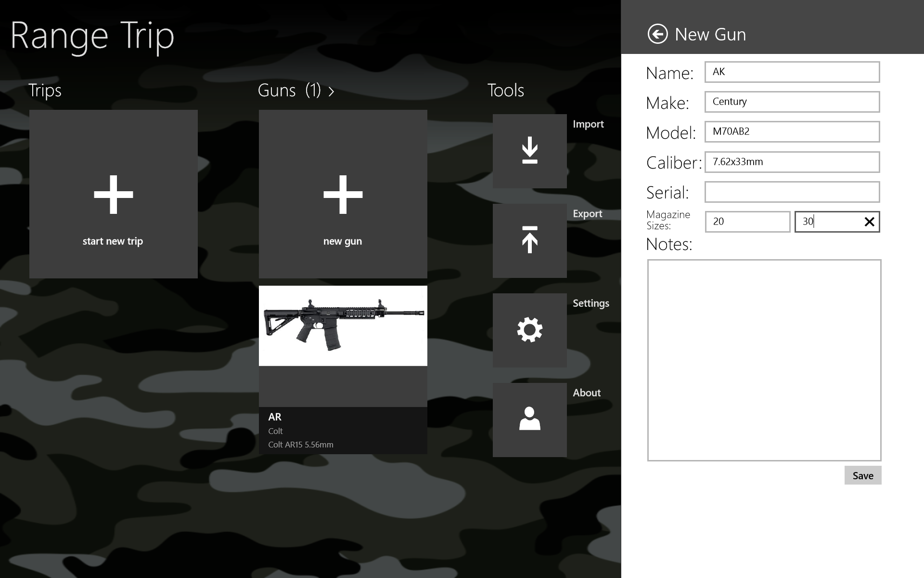924x578 pixels.
Task: Click the Caliber field containing 7.62x33mm
Action: (x=792, y=162)
